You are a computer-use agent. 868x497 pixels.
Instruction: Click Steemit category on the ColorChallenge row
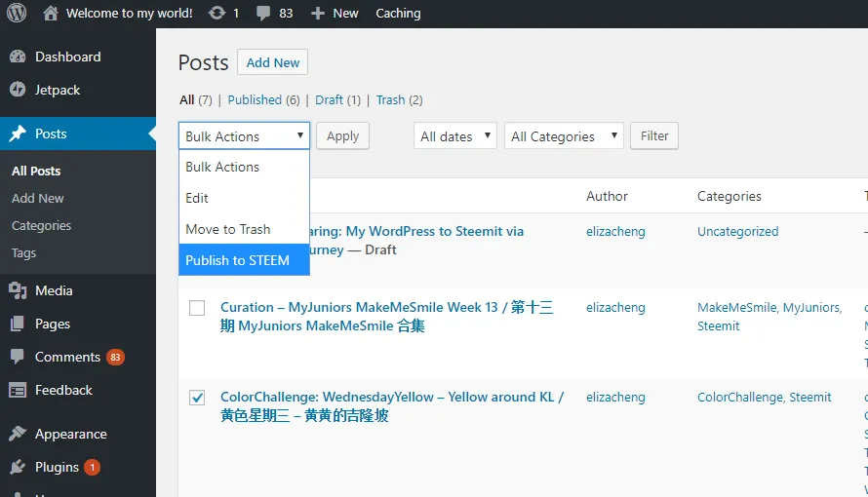coord(809,398)
